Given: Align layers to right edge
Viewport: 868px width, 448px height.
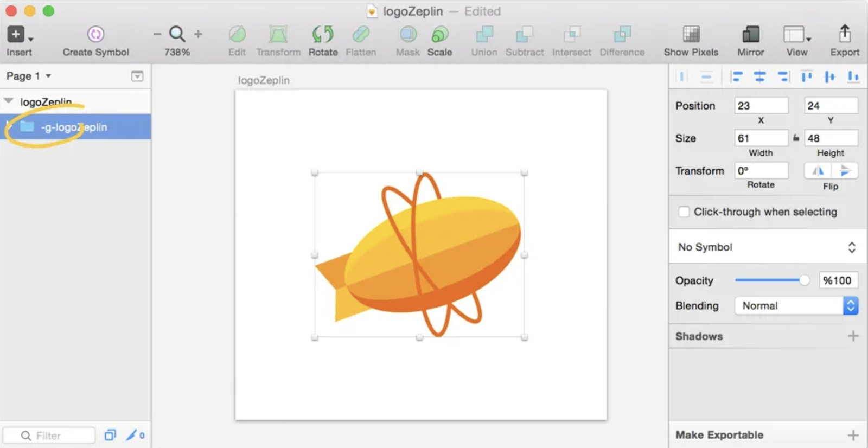Looking at the screenshot, I should (783, 76).
